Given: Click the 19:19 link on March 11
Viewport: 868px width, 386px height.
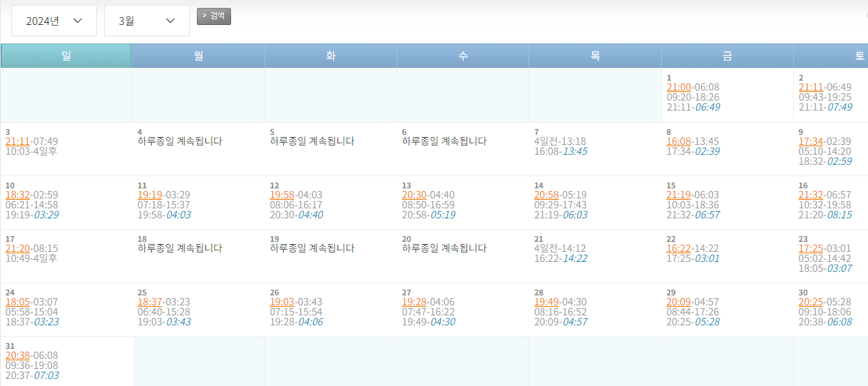Looking at the screenshot, I should pos(150,195).
